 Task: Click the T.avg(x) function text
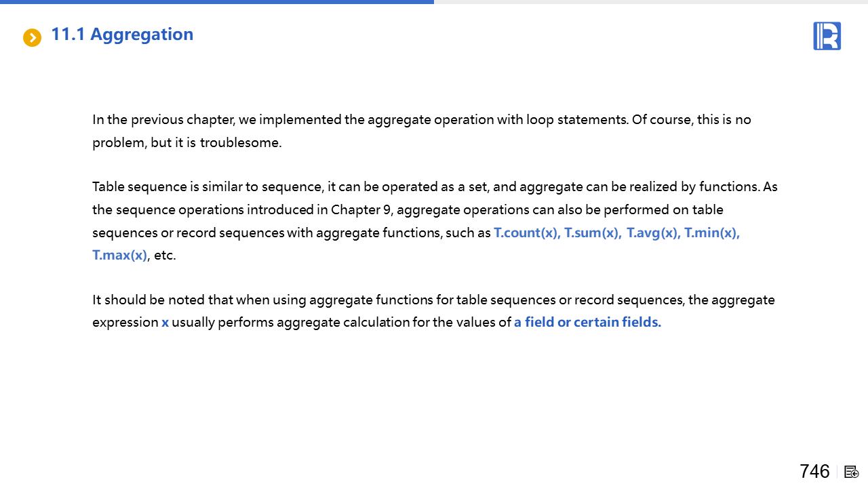coord(652,233)
